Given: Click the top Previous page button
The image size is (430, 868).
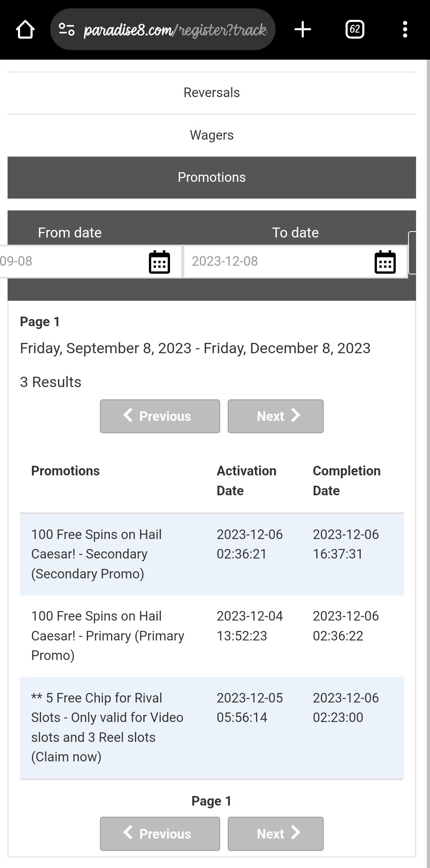Looking at the screenshot, I should [x=160, y=416].
